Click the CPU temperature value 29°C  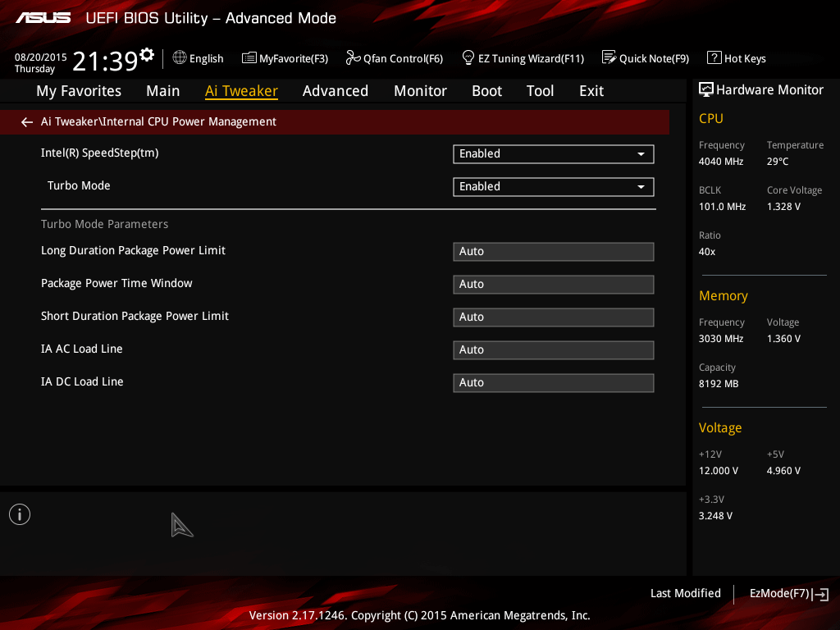[x=778, y=162]
